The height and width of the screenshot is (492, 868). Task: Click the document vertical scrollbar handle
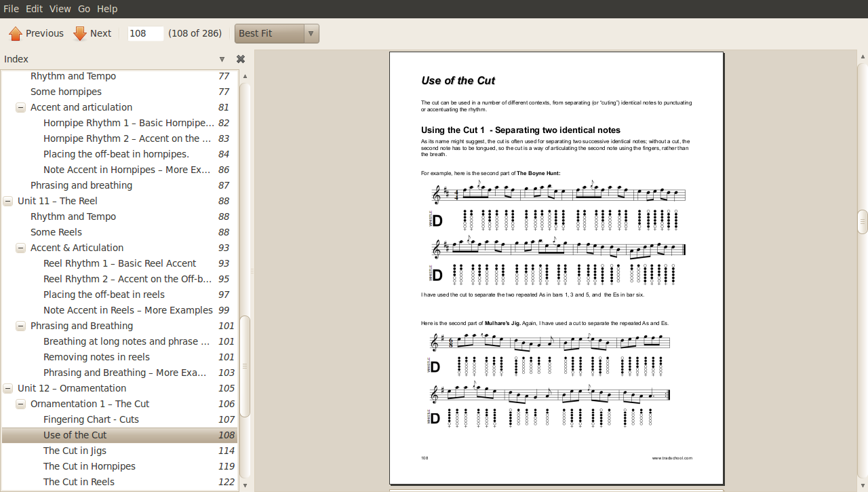point(863,222)
